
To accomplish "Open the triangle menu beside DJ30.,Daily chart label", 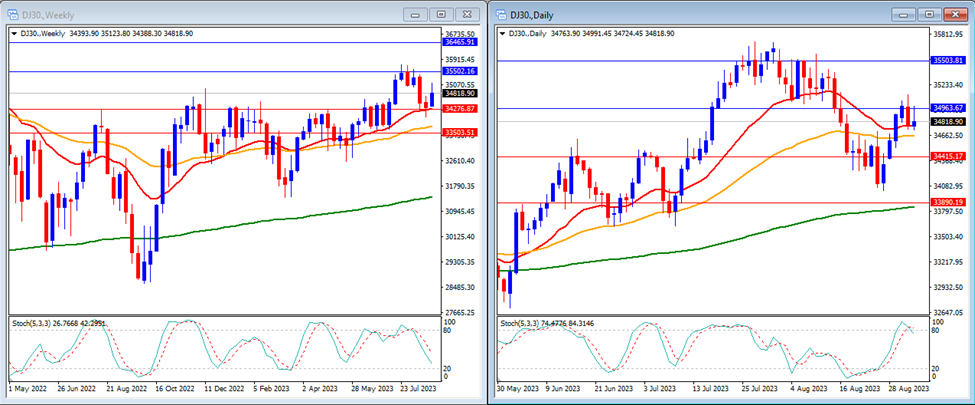I will (x=502, y=34).
